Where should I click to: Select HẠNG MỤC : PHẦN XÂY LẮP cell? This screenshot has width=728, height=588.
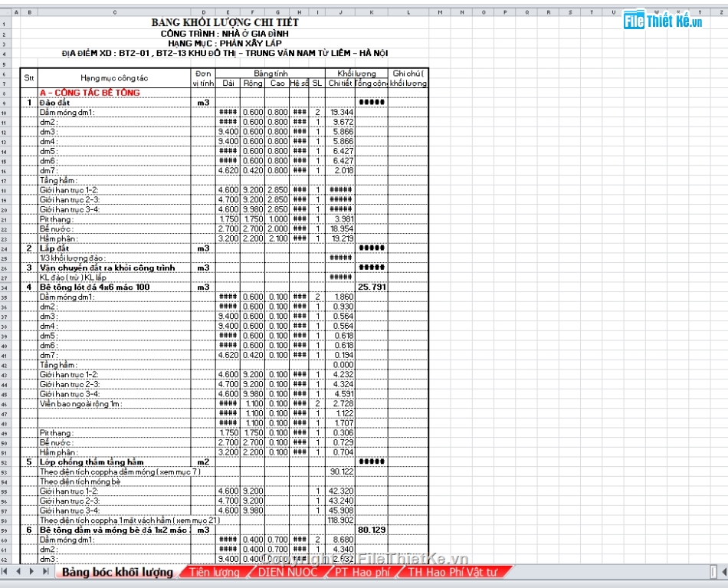pyautogui.click(x=225, y=43)
